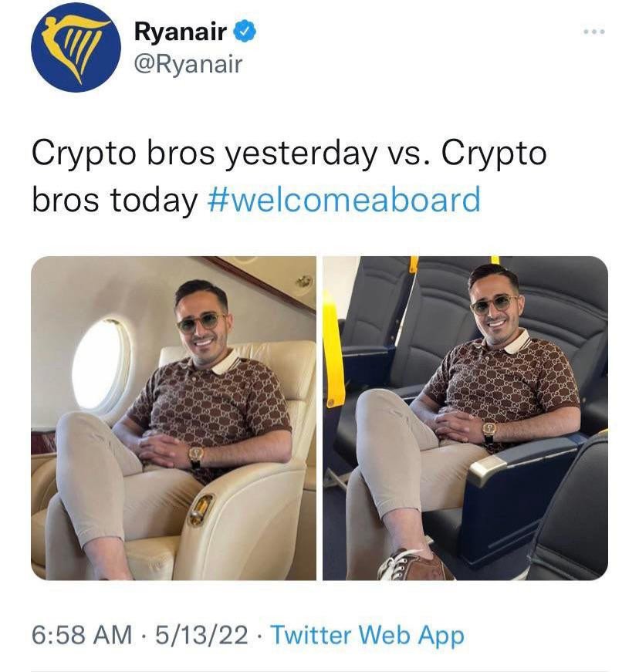639x672 pixels.
Task: Open the #welcomeaboard hashtag
Action: tap(344, 200)
